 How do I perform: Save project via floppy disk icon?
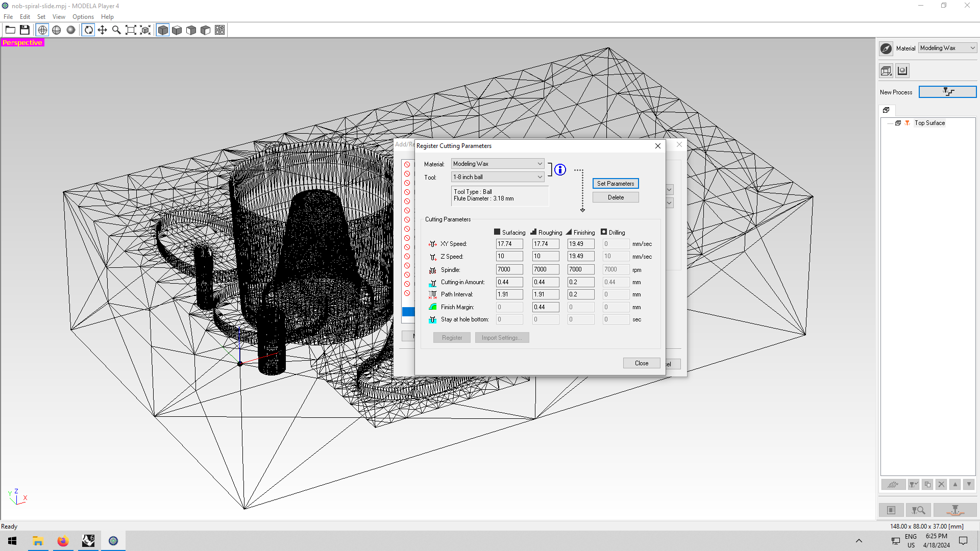point(24,30)
